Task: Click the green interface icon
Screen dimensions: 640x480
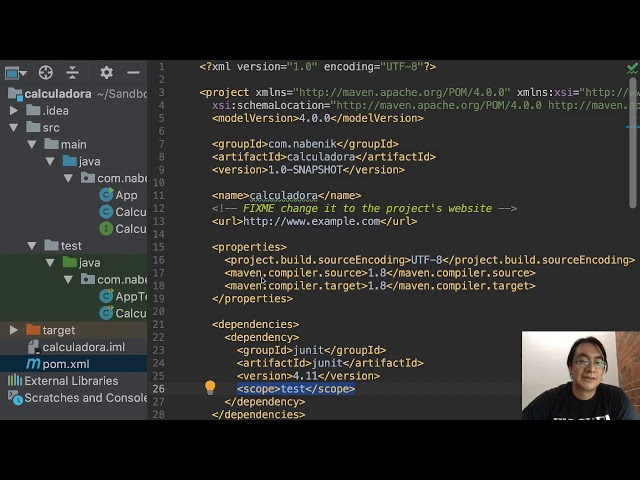Action: coord(106,229)
